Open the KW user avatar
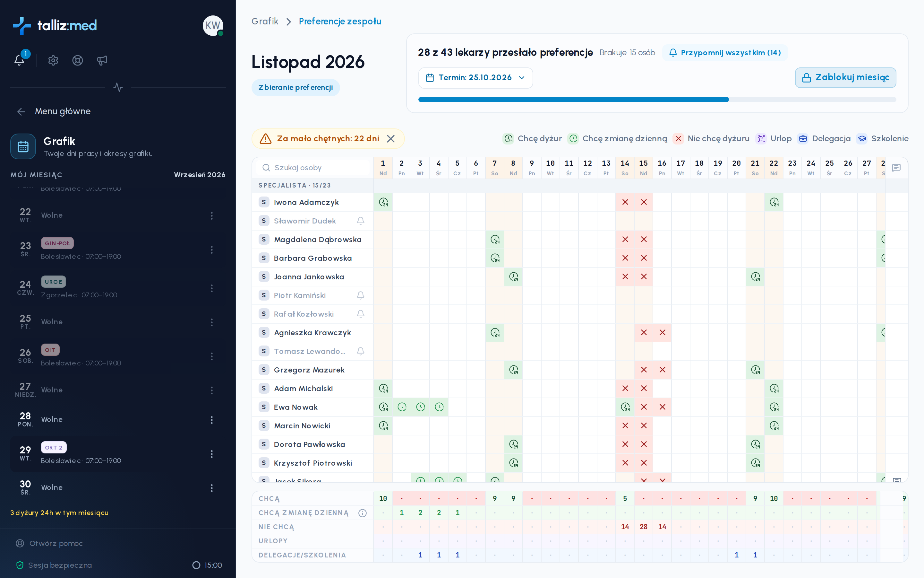 pyautogui.click(x=213, y=26)
